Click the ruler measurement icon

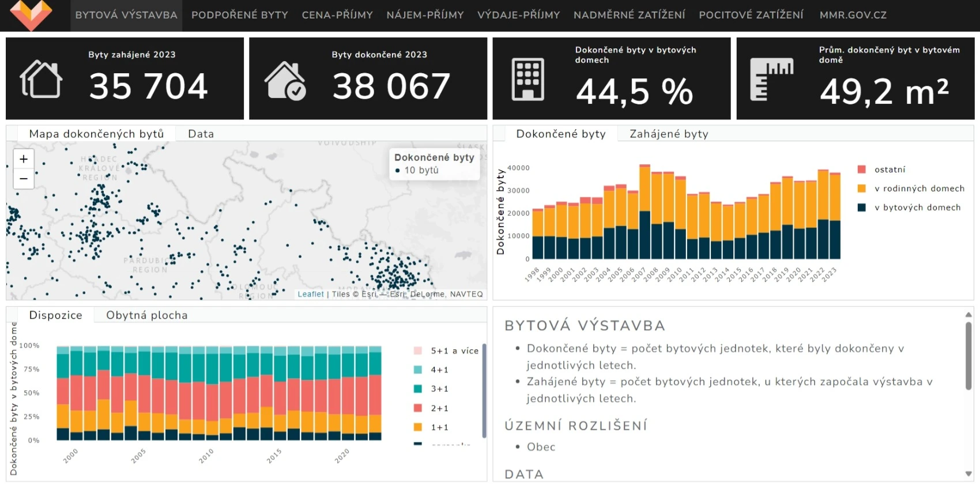(772, 80)
